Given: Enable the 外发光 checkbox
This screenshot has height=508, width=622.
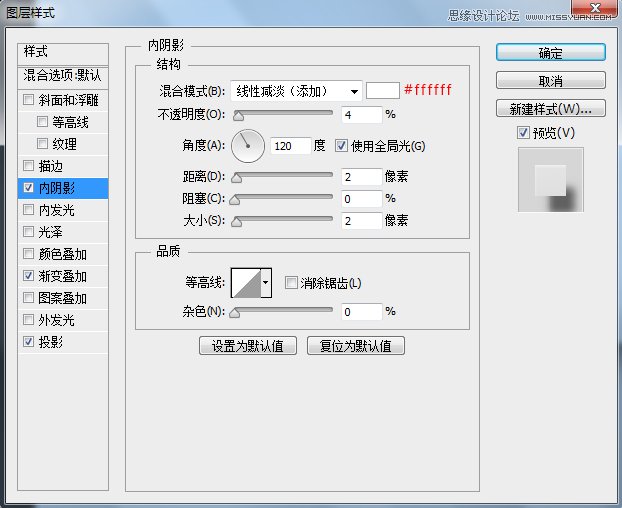Looking at the screenshot, I should click(x=29, y=320).
